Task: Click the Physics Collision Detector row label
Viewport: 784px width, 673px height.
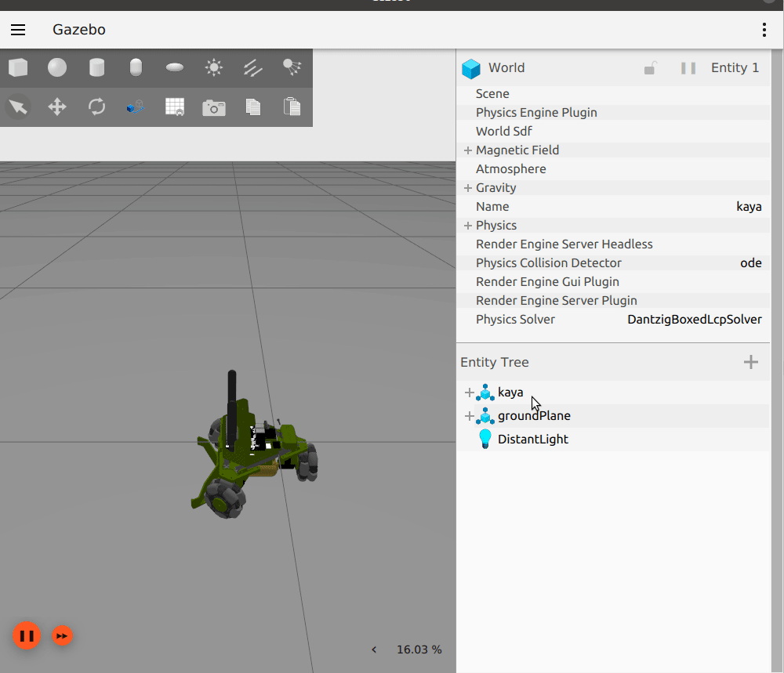Action: coord(549,262)
